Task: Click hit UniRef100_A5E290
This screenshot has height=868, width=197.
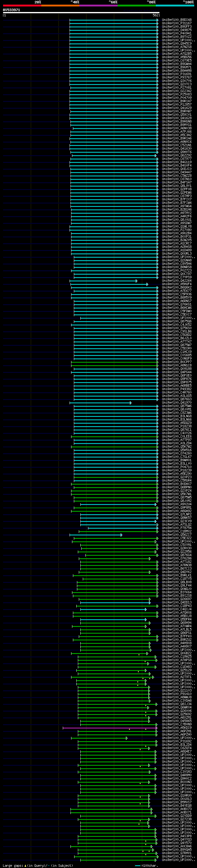Action: coord(177,474)
